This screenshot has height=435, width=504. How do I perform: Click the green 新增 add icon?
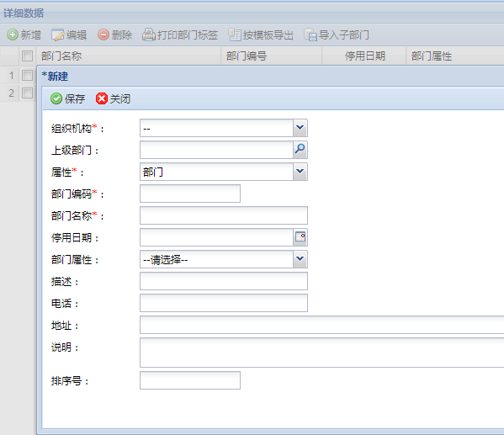pyautogui.click(x=13, y=34)
